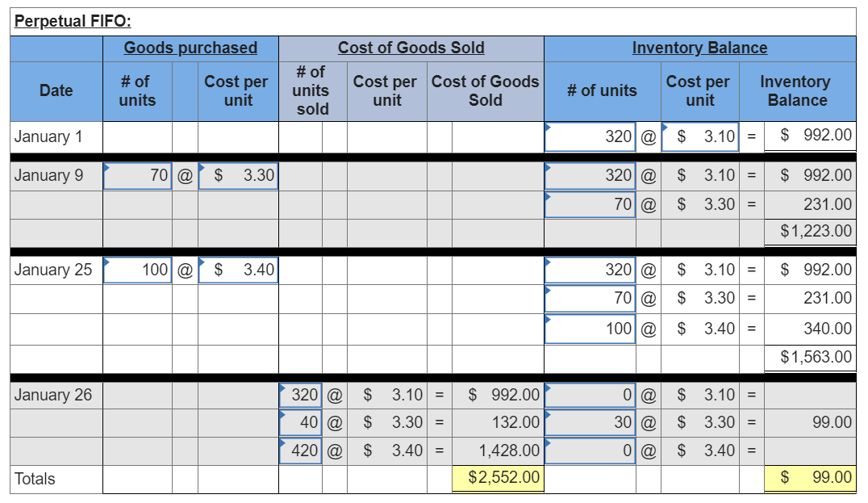Select the Inventory Balance column header
The height and width of the screenshot is (503, 868).
(701, 48)
